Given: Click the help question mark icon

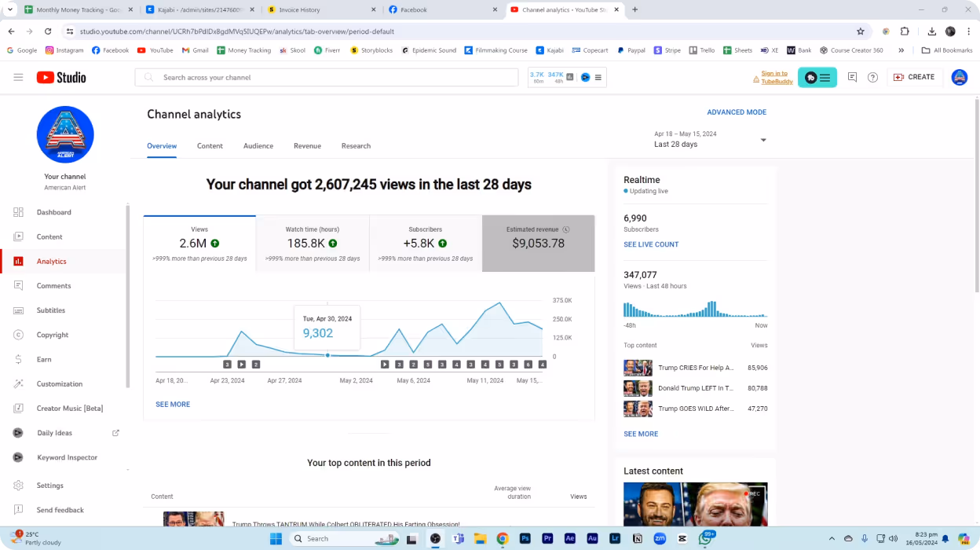Looking at the screenshot, I should point(872,77).
